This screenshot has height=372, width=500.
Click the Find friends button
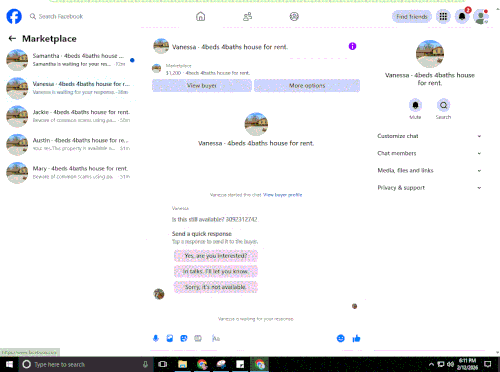tap(412, 16)
